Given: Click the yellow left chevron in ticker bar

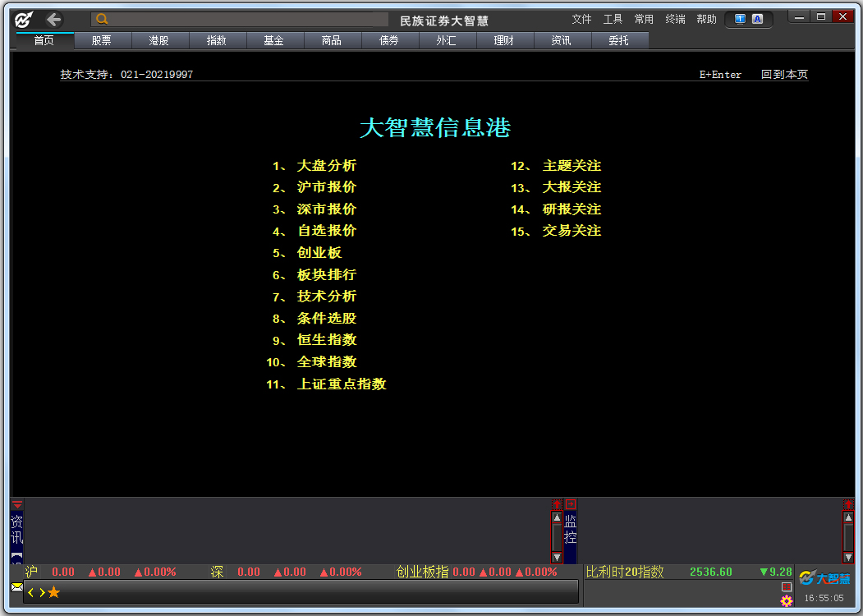Looking at the screenshot, I should (x=31, y=592).
